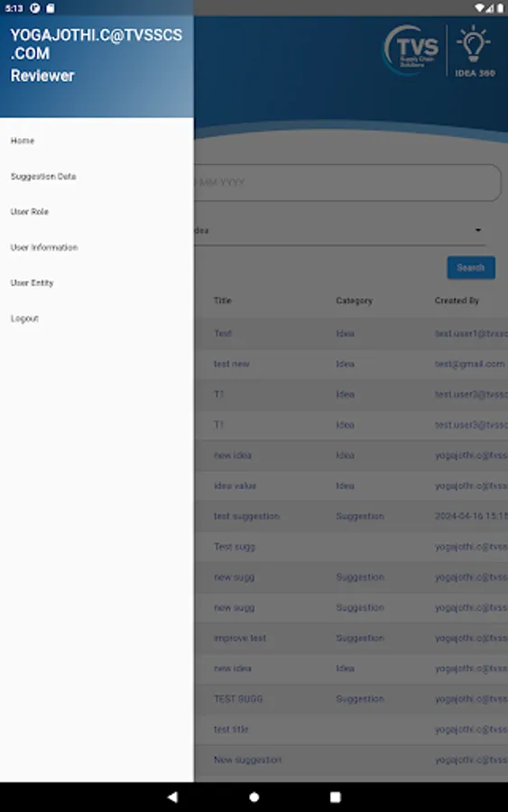Click the Created By column header
The width and height of the screenshot is (508, 812).
click(457, 300)
